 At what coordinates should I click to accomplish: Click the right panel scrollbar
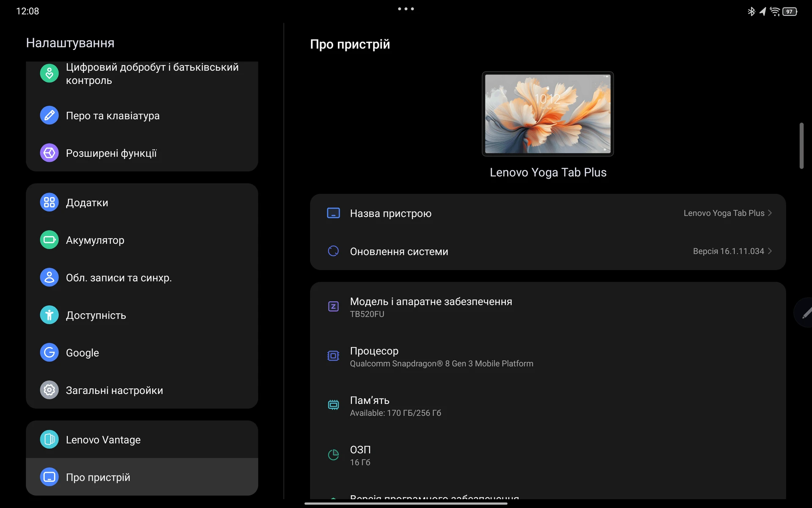(801, 146)
